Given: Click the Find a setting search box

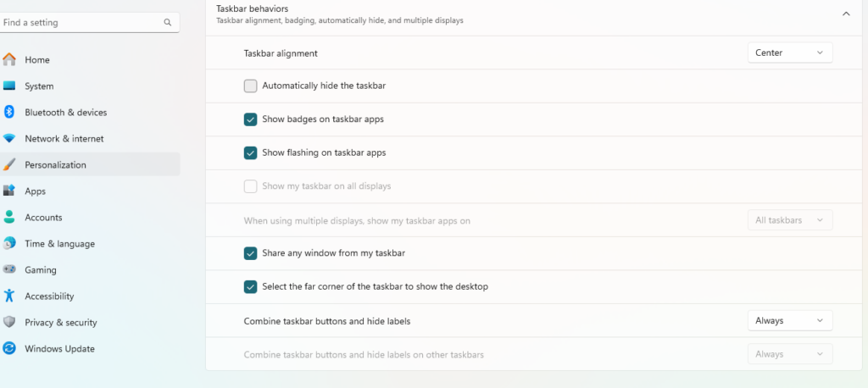Looking at the screenshot, I should pos(81,23).
